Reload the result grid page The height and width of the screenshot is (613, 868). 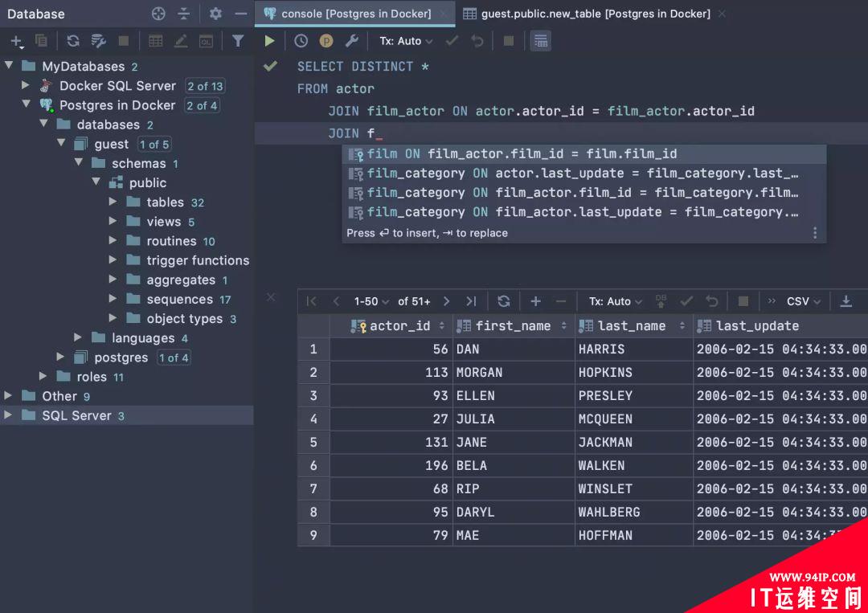[x=503, y=301]
